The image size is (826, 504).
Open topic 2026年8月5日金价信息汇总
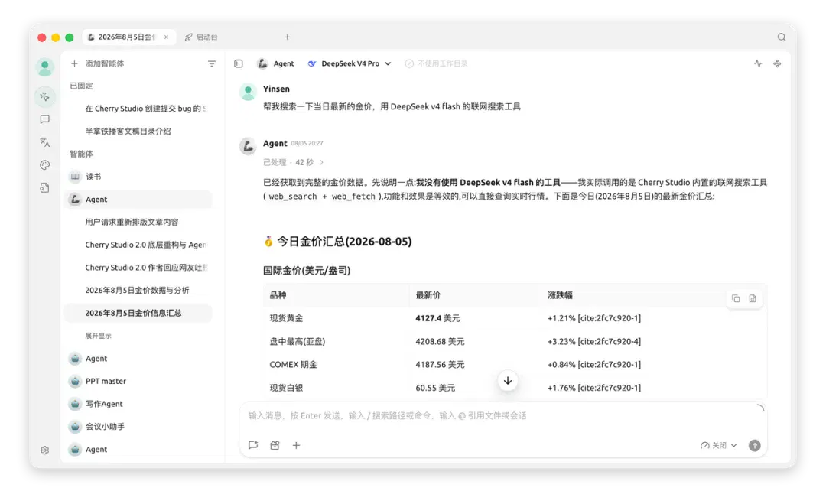pos(138,313)
